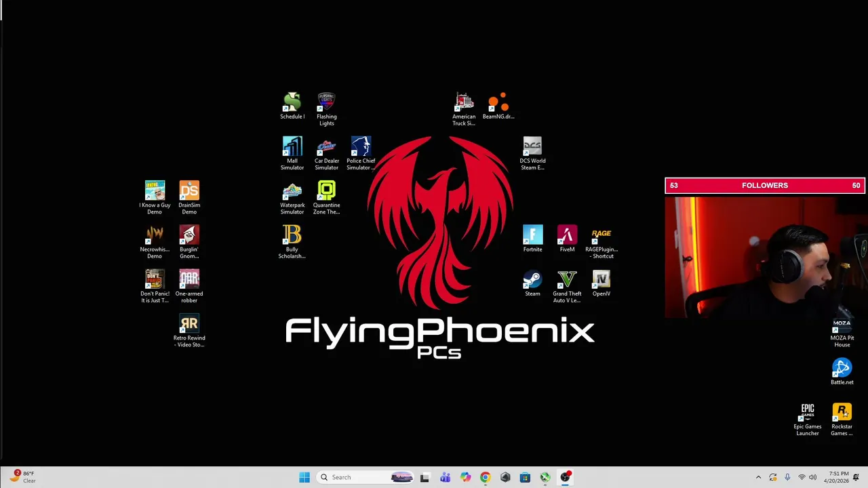
Task: Click the taskbar Search box
Action: (x=366, y=477)
